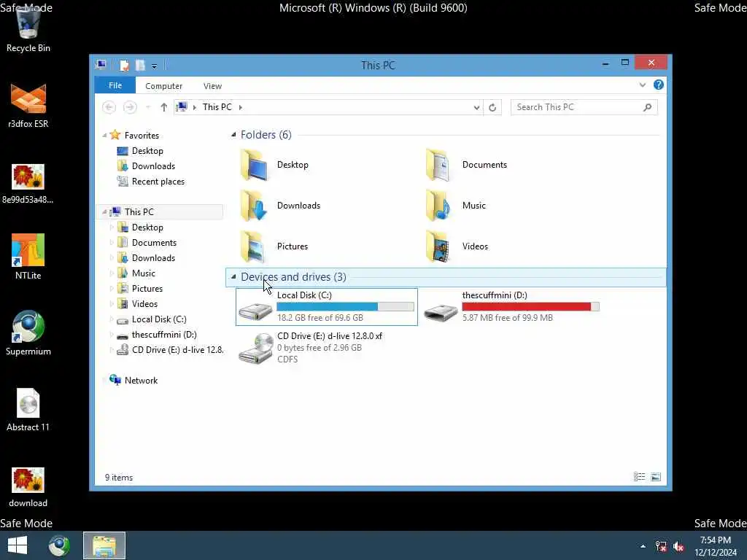Collapse the Devices and drives (3) group

[233, 276]
